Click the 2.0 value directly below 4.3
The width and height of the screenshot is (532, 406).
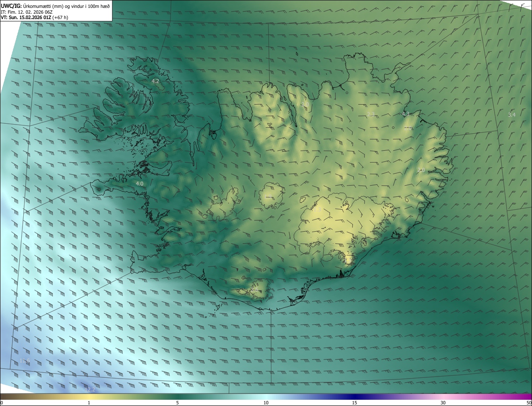(x=408, y=128)
